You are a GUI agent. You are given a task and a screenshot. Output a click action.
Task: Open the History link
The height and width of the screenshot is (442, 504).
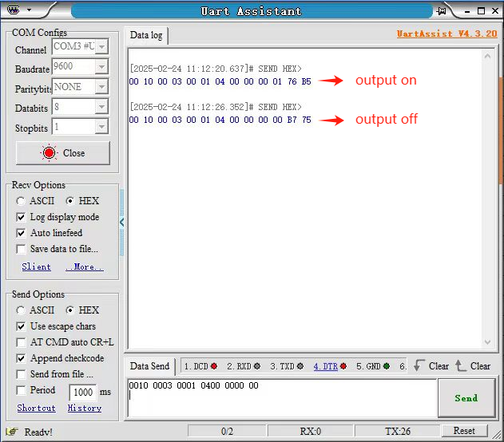85,408
